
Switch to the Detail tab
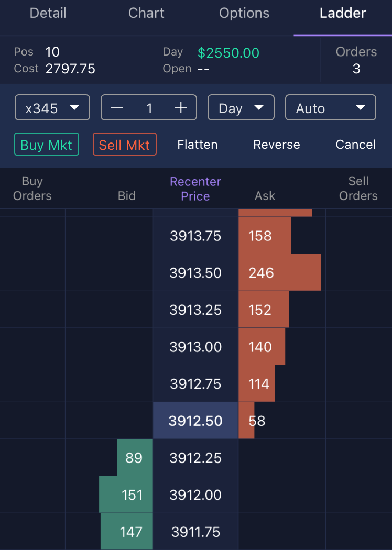(x=49, y=14)
